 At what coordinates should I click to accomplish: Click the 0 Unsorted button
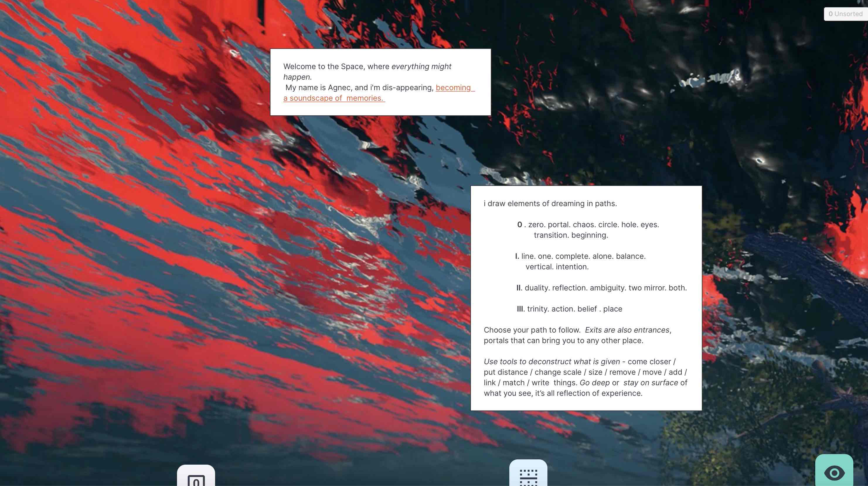point(845,14)
